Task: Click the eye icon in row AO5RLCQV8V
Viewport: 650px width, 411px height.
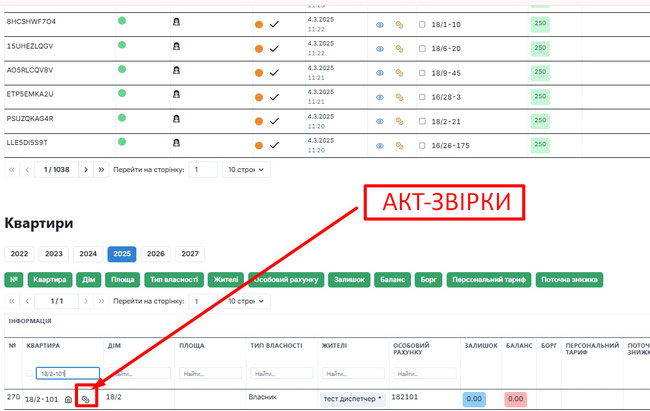Action: [380, 73]
